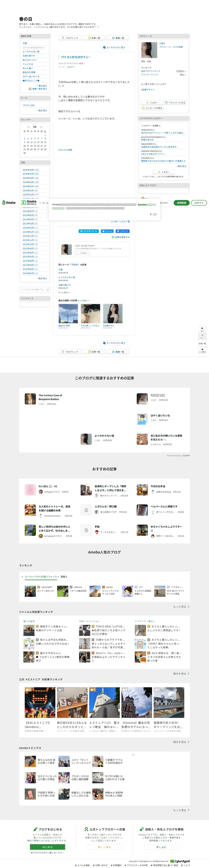This screenshot has height=868, width=209.
Task: Click 続きを見る under ジャンル人気記事ランキング
Action: click(181, 674)
